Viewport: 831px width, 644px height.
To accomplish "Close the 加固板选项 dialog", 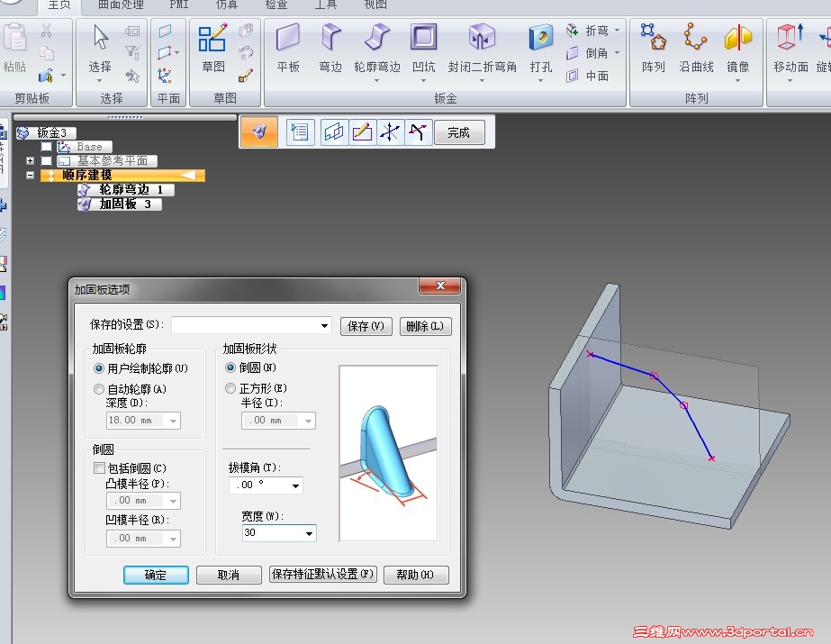I will click(x=440, y=286).
